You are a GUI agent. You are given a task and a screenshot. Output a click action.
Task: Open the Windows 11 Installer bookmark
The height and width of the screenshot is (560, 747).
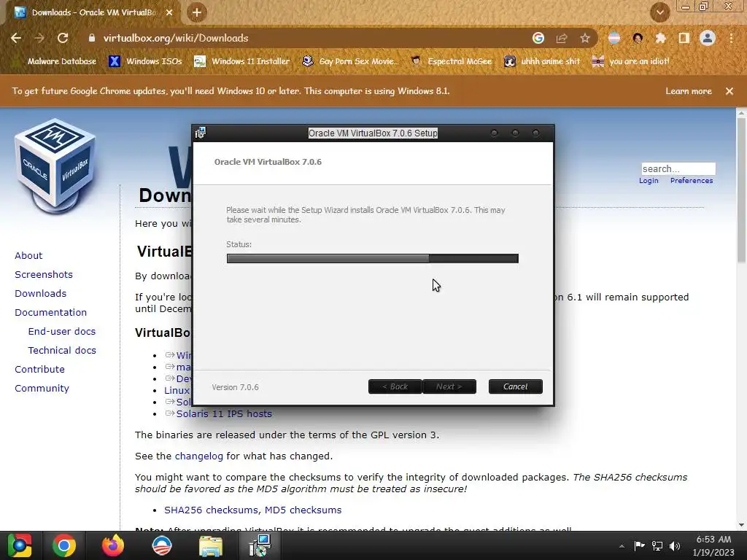(x=242, y=61)
